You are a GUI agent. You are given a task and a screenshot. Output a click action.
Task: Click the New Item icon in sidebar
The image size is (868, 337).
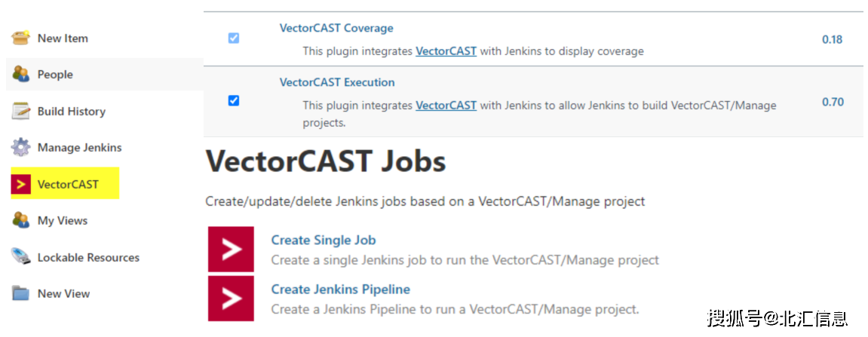coord(20,38)
